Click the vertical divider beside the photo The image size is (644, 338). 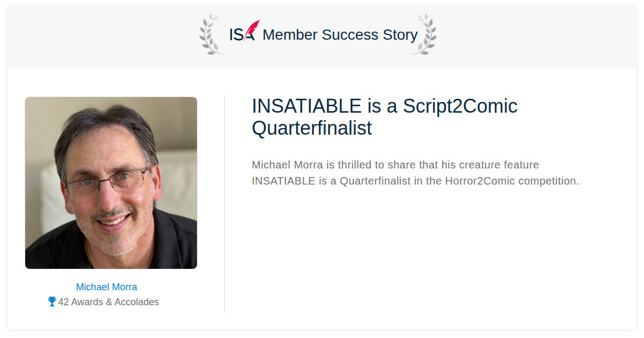pos(224,204)
